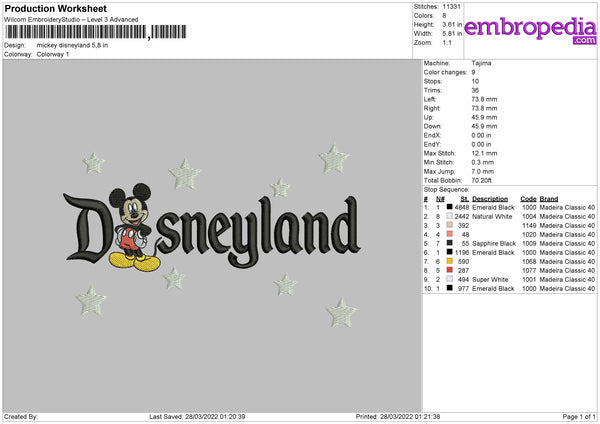Click the pink swatch for code 1020
The height and width of the screenshot is (424, 600).
coord(450,234)
